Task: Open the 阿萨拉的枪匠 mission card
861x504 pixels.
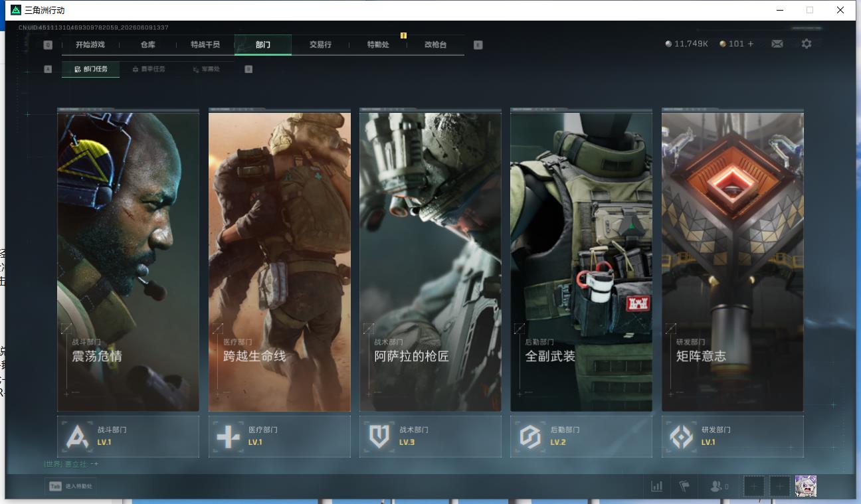Action: coord(430,260)
